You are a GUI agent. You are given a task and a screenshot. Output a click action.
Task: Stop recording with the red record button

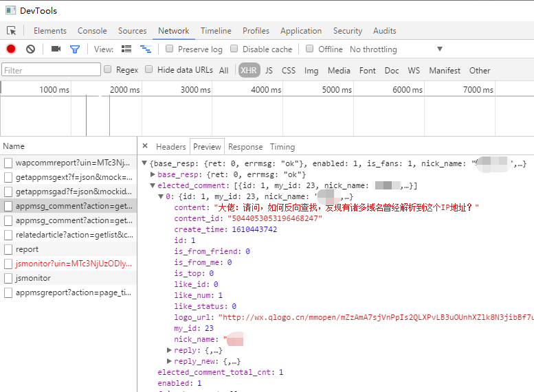[x=11, y=49]
